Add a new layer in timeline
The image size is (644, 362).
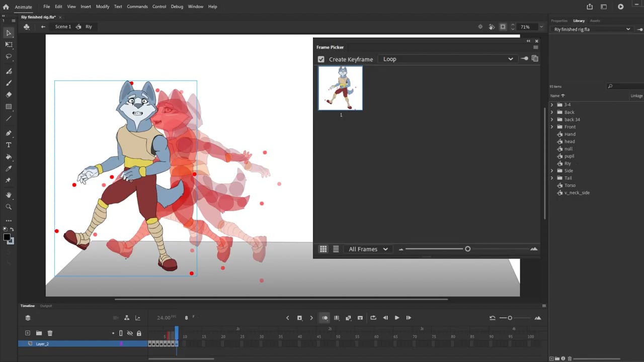coord(28,333)
